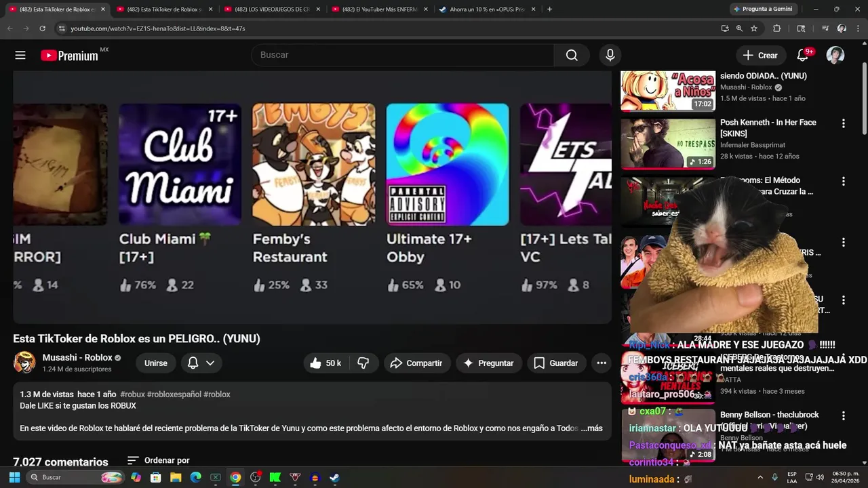Click the Compartir button

tap(416, 363)
